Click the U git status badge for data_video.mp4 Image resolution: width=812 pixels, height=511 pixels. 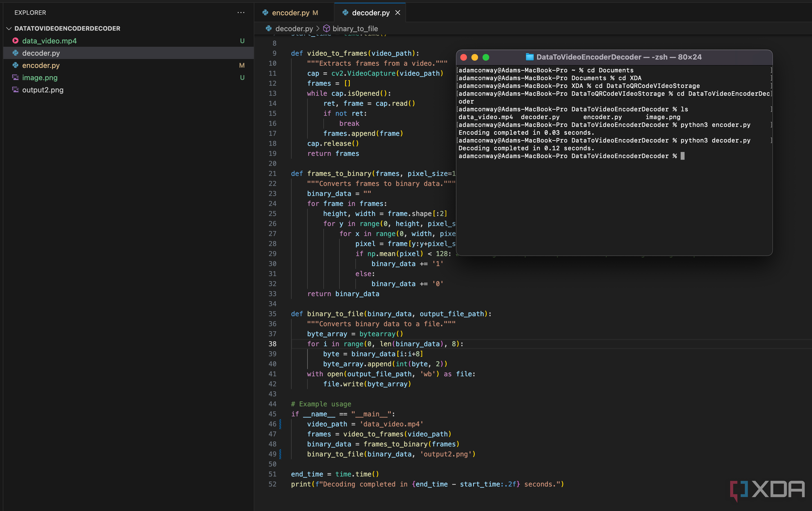pyautogui.click(x=242, y=41)
